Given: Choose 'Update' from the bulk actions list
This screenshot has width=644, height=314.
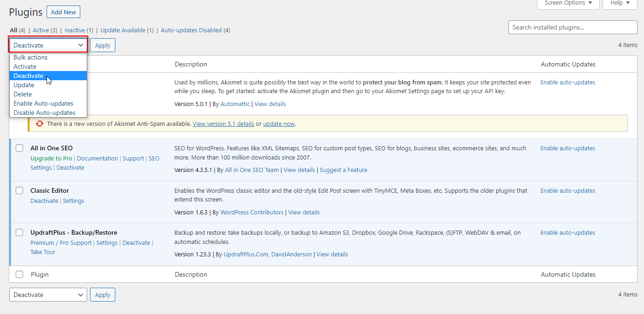Looking at the screenshot, I should pos(48,85).
